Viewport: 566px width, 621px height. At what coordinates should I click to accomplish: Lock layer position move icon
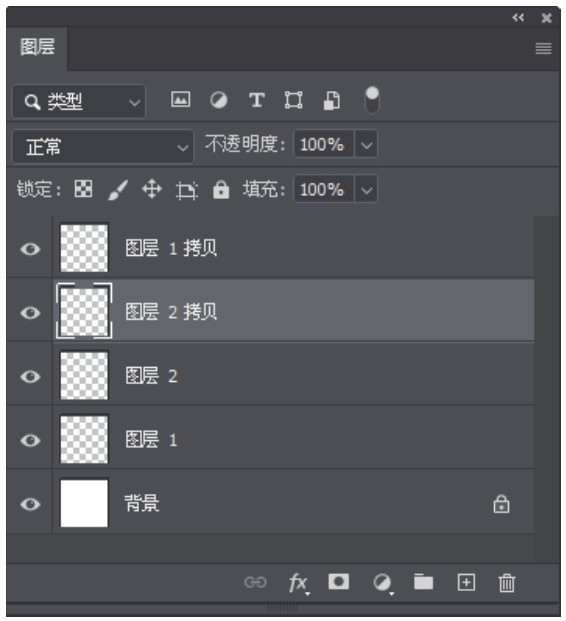[x=152, y=189]
